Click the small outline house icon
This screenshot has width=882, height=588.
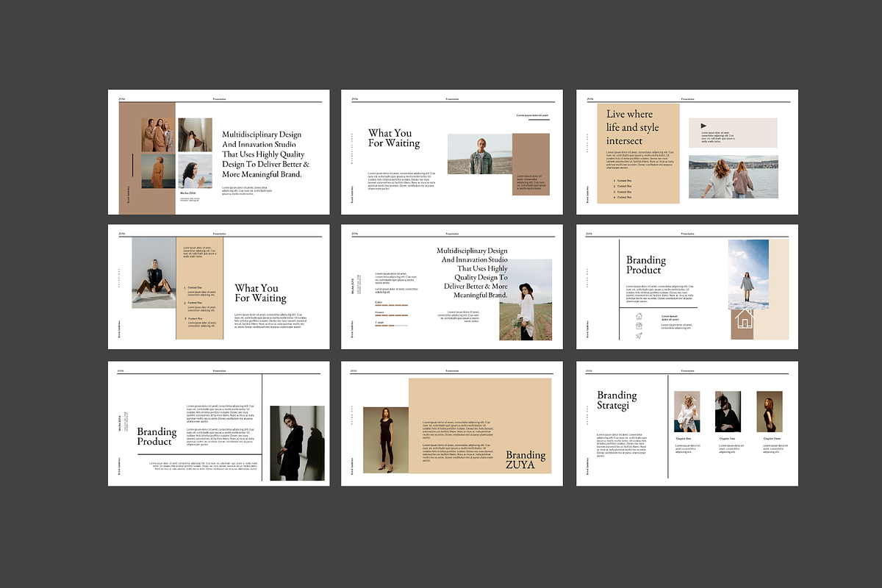coord(639,316)
